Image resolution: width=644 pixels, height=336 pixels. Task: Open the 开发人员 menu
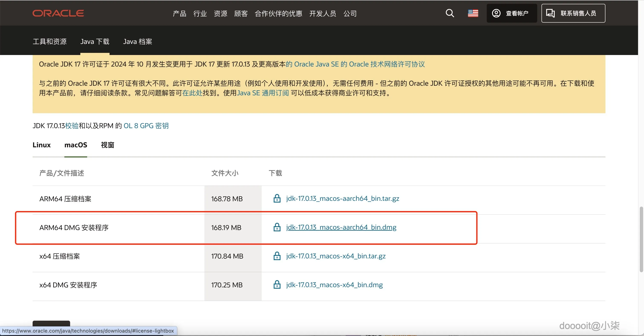[322, 13]
